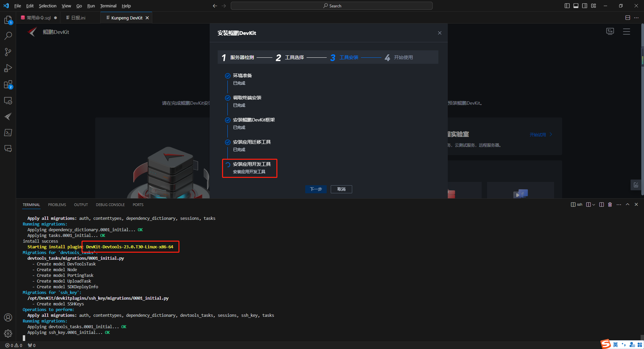644x349 pixels.
Task: Click the 取消 button to cancel installation
Action: (x=341, y=189)
